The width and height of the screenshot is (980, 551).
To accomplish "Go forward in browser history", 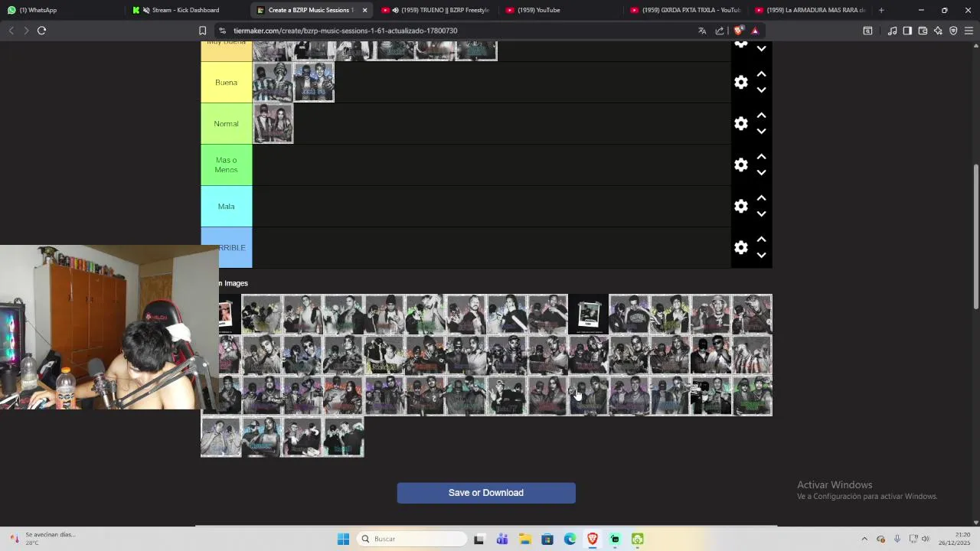I will tap(26, 31).
